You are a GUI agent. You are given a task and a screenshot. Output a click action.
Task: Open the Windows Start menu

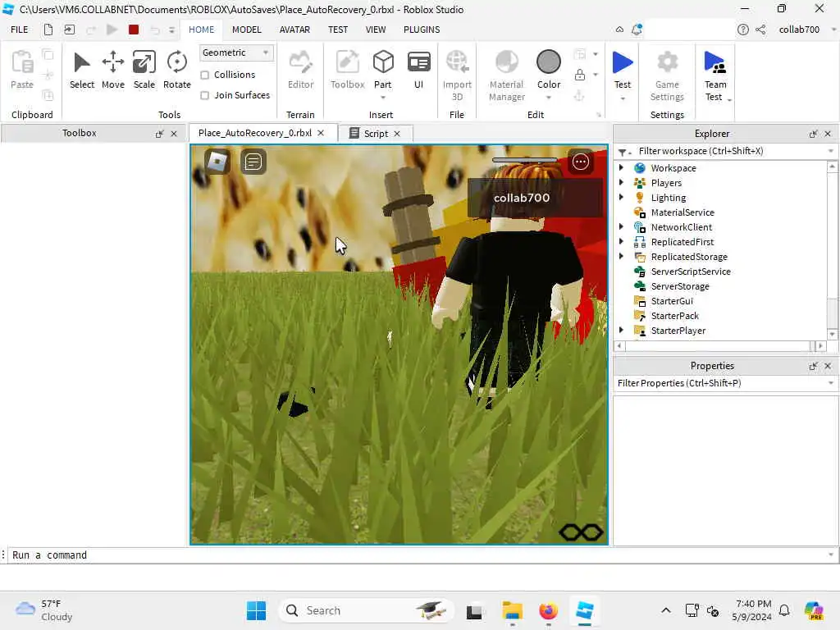(x=256, y=610)
